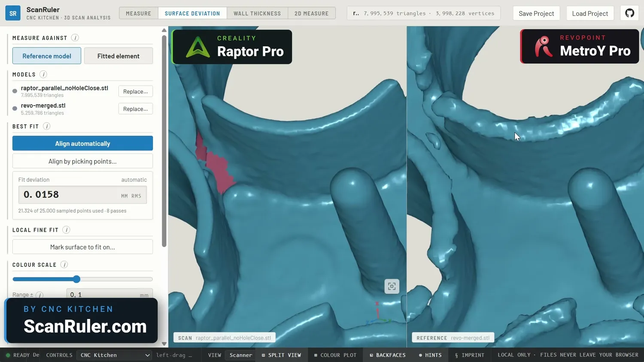Open the Wall Thickness tab
Image resolution: width=644 pixels, height=362 pixels.
click(x=257, y=13)
